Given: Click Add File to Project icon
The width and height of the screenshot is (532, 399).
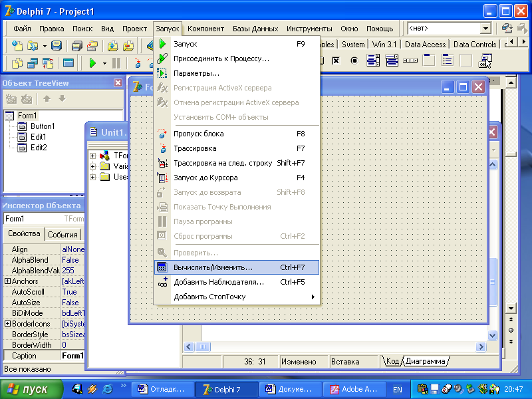Looking at the screenshot, I should (x=112, y=45).
